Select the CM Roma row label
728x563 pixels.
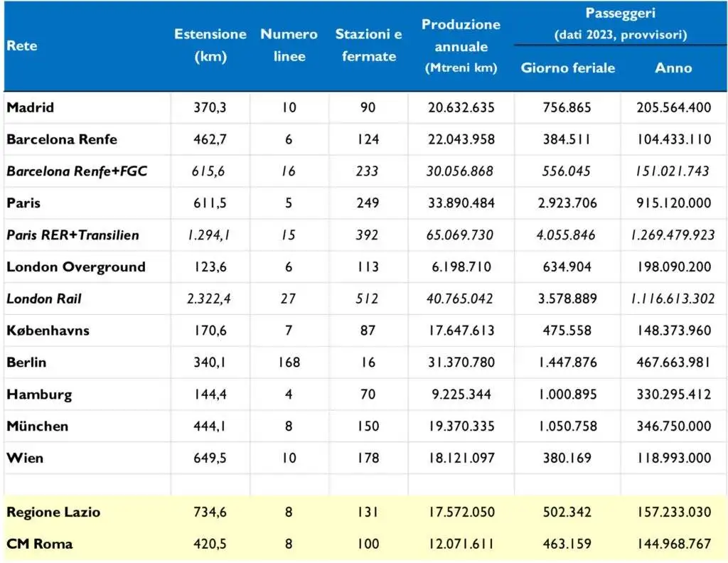[x=39, y=545]
